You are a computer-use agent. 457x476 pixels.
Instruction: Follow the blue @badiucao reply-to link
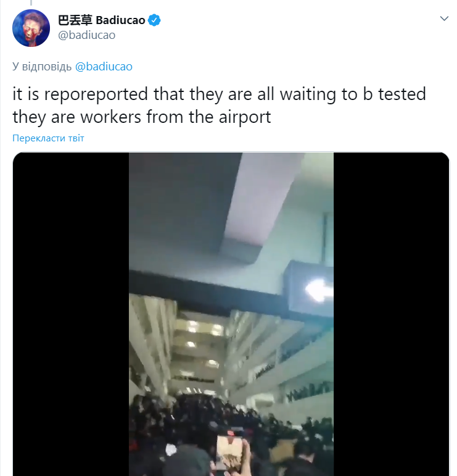pos(104,67)
